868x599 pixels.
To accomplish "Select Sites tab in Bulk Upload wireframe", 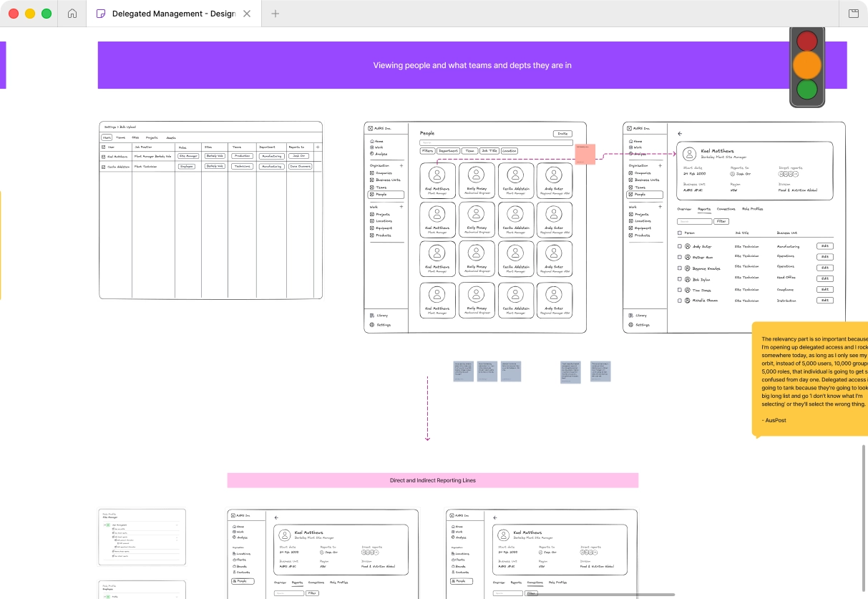I will [x=135, y=137].
